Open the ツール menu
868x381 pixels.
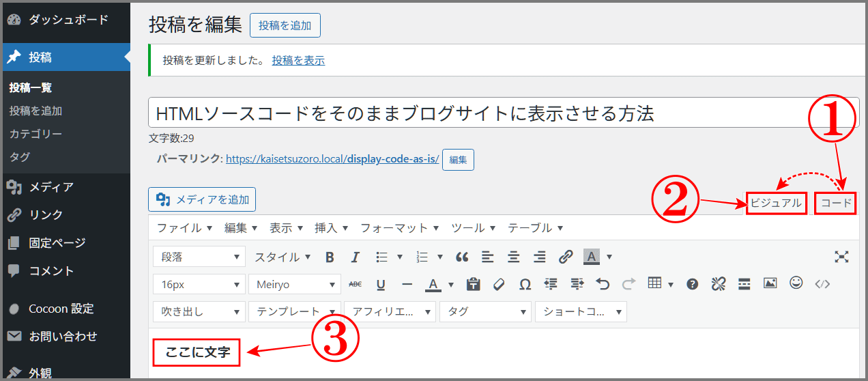tap(473, 228)
